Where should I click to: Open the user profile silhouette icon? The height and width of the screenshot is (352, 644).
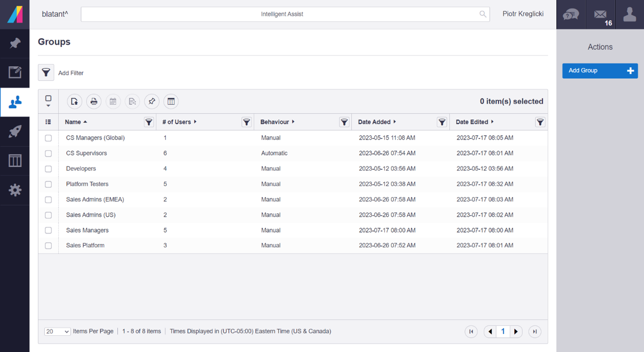click(x=630, y=14)
